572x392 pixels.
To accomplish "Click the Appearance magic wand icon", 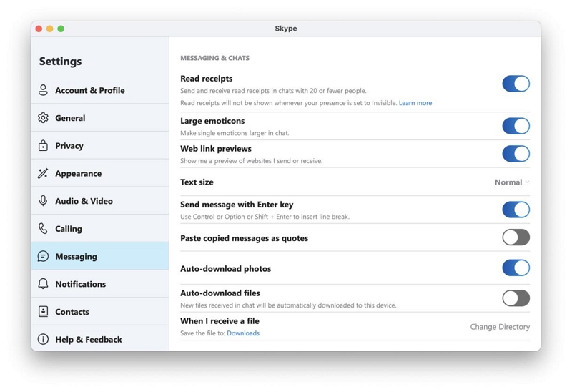I will pyautogui.click(x=43, y=173).
